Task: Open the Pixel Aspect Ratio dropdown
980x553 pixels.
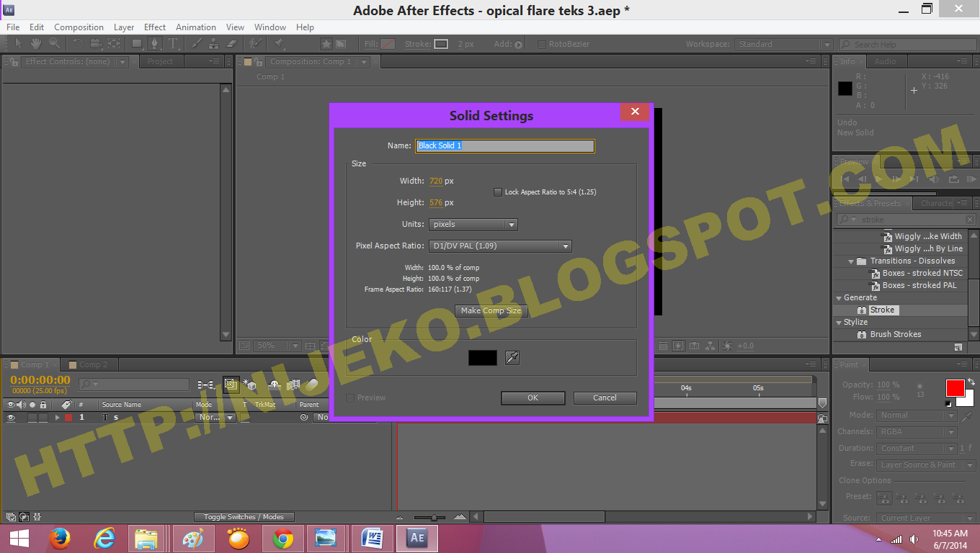Action: click(x=499, y=246)
